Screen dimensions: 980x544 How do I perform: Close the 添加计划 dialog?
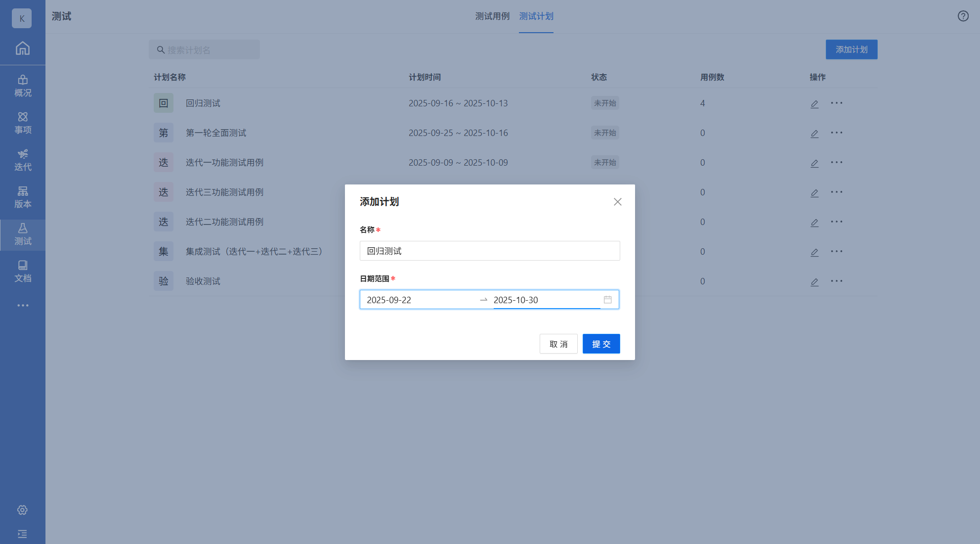[617, 202]
